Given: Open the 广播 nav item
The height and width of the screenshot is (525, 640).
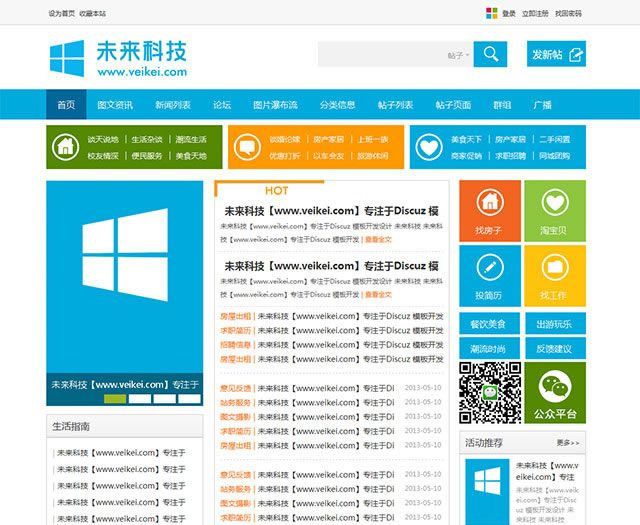Looking at the screenshot, I should [x=542, y=105].
